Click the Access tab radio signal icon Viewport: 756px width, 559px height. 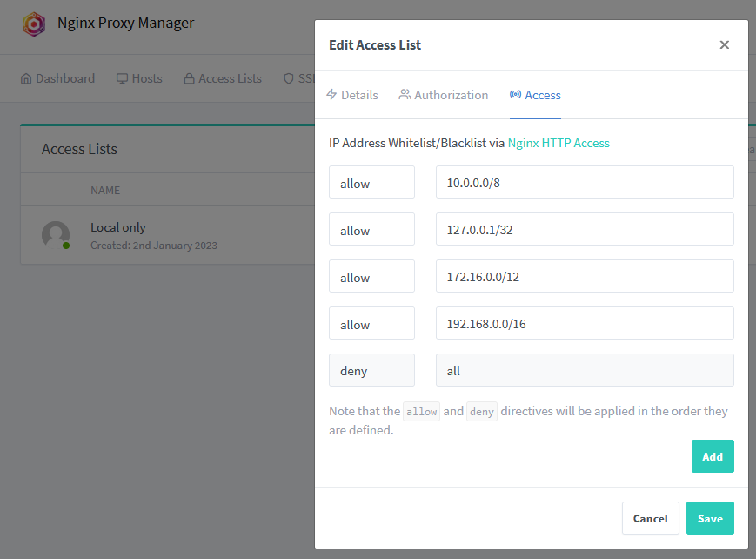[x=515, y=94]
